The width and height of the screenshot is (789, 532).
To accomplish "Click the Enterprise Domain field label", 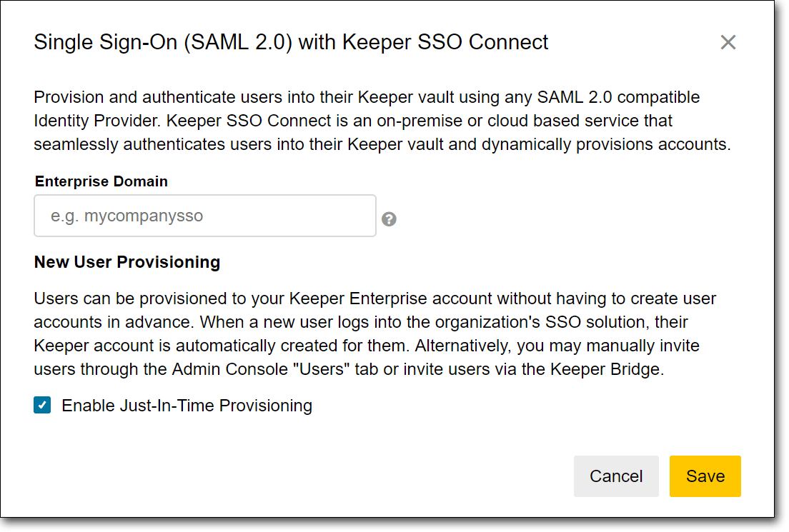I will tap(101, 181).
